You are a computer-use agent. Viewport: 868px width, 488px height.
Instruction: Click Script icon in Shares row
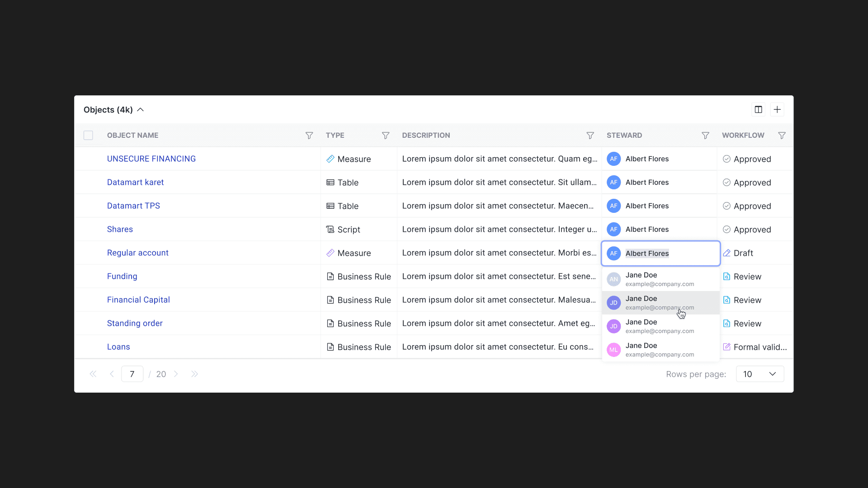click(330, 230)
